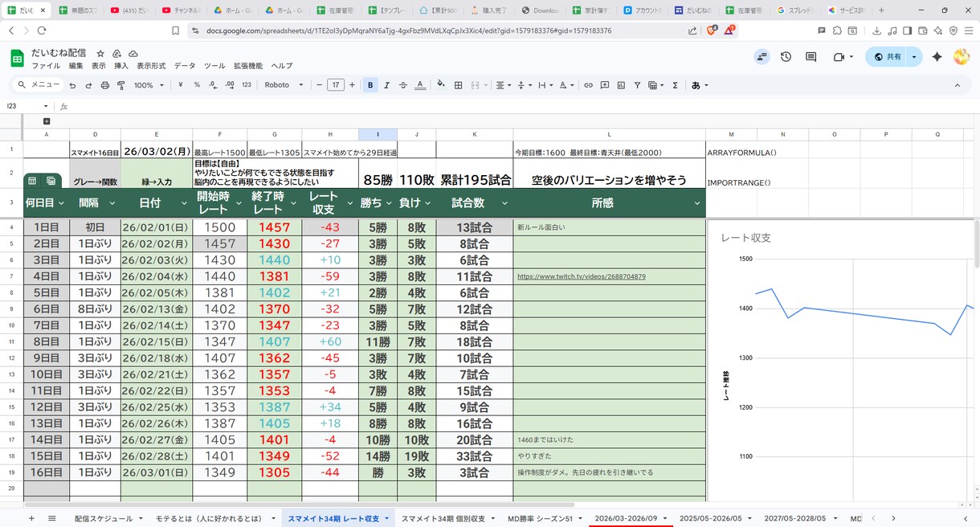
Task: Add a new sheet with plus
Action: [x=31, y=519]
